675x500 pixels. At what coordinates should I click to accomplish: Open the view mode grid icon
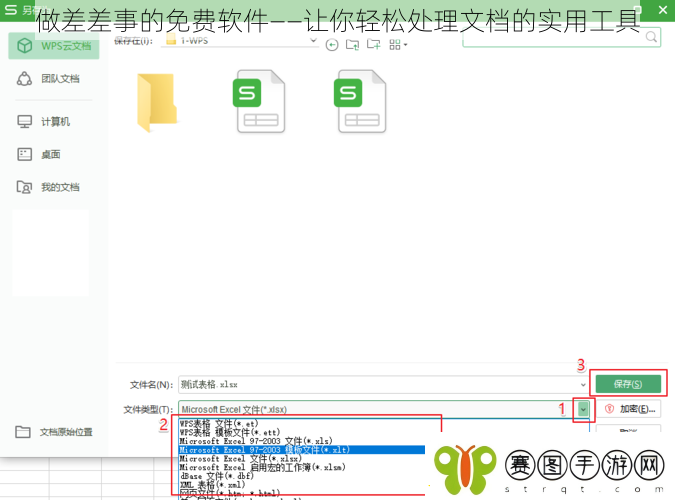(397, 44)
